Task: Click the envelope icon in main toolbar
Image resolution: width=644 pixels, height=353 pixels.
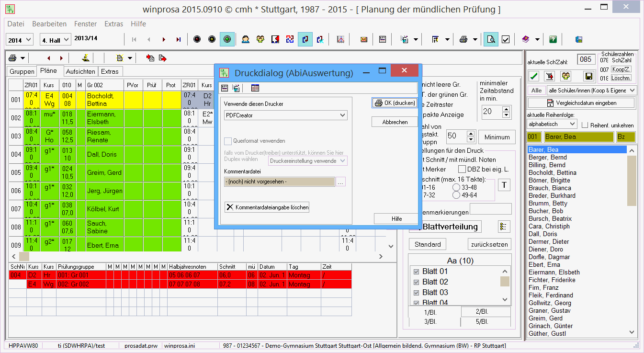Action: tap(364, 40)
